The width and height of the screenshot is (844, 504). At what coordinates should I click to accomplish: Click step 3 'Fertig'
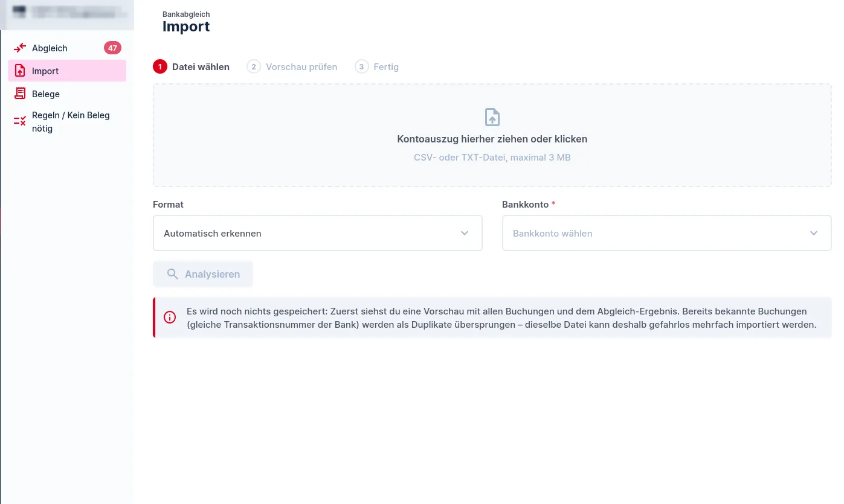pos(377,67)
